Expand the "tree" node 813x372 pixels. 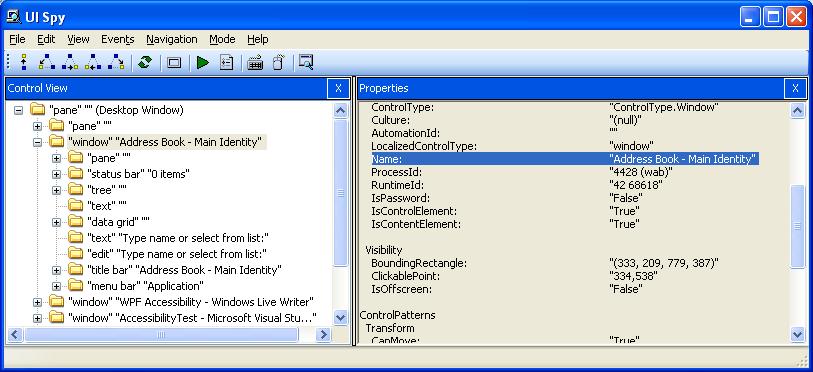click(57, 190)
